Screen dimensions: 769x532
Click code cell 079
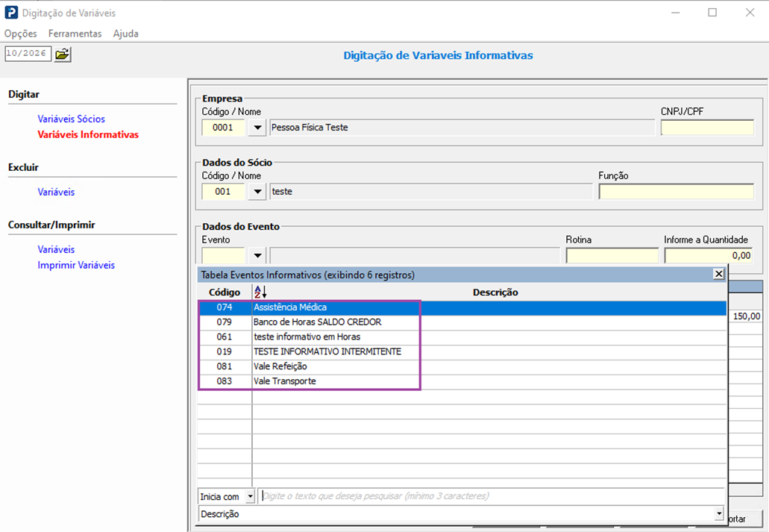tap(225, 322)
